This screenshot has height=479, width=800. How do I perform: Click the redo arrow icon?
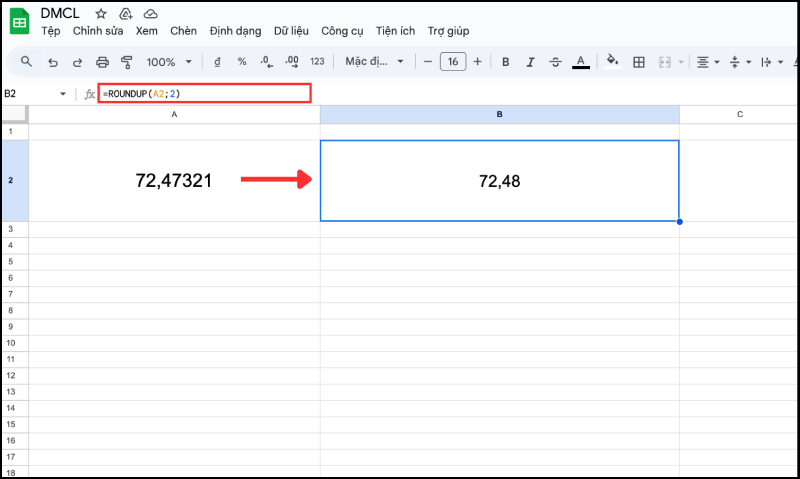coord(77,62)
